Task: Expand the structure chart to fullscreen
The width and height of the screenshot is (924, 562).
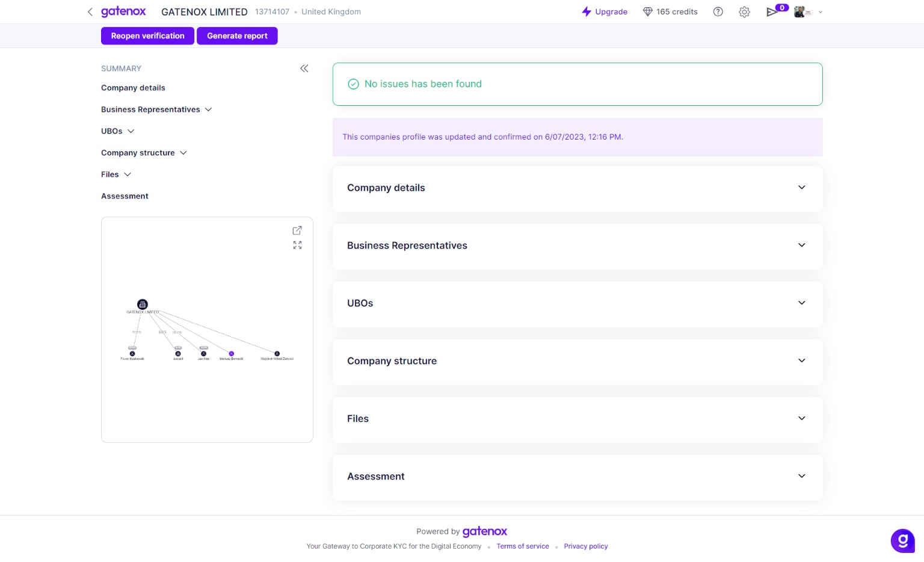Action: point(297,245)
